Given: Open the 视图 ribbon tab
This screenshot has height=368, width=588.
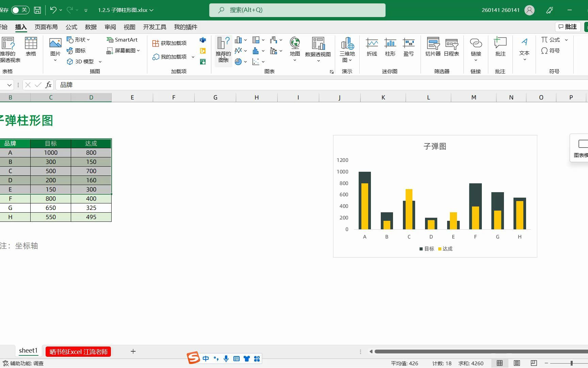Looking at the screenshot, I should click(130, 27).
